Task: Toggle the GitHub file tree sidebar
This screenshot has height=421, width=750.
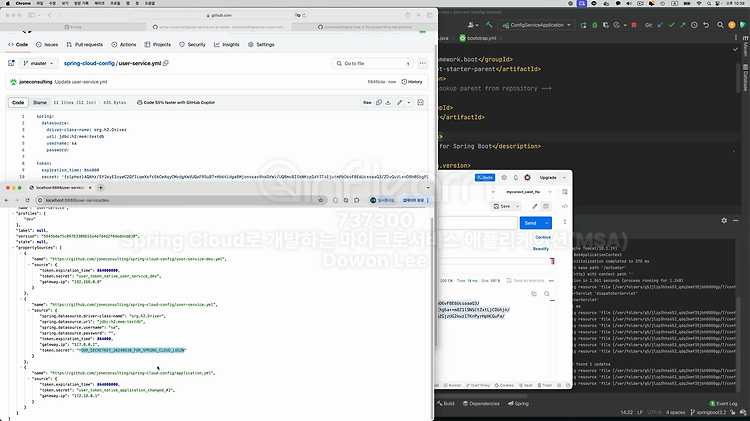Action: [11, 63]
